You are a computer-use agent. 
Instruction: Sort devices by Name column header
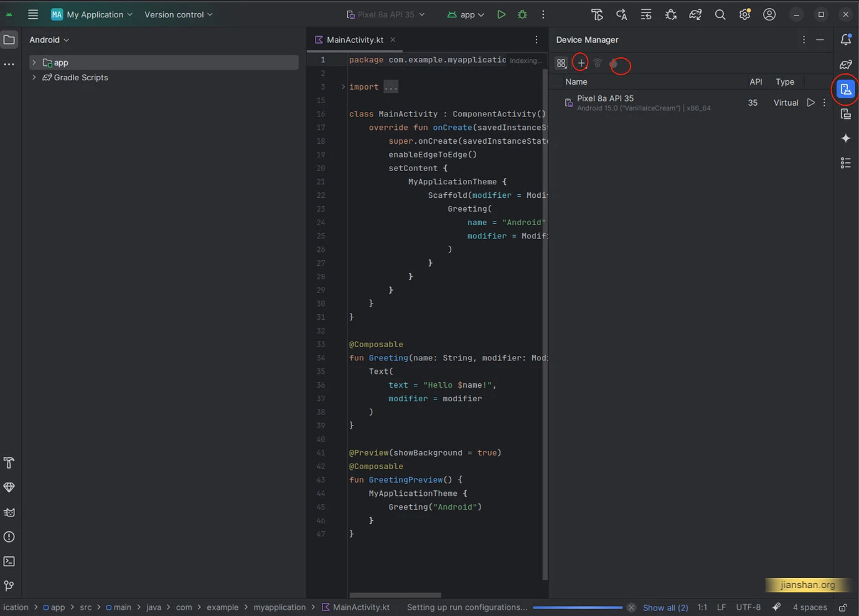576,82
